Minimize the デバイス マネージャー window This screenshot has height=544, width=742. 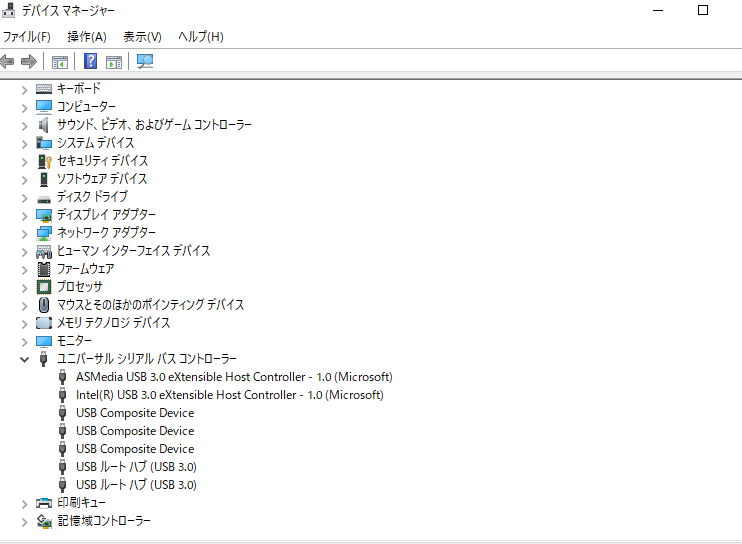pyautogui.click(x=658, y=10)
